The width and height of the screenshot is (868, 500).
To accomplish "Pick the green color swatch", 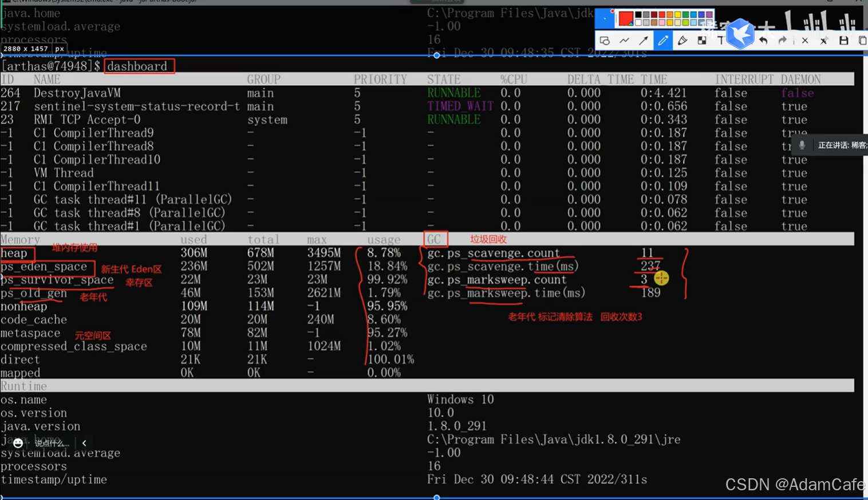I will pyautogui.click(x=685, y=14).
